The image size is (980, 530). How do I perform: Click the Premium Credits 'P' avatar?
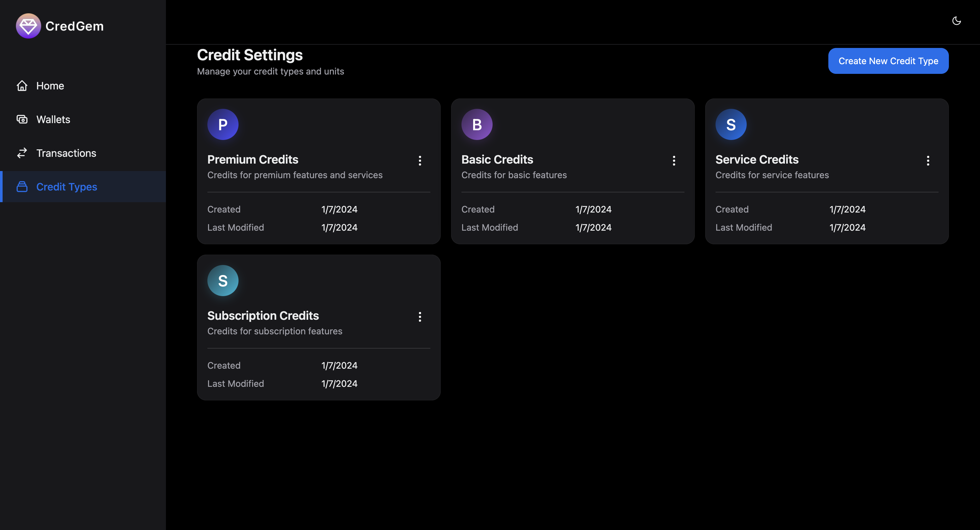[x=223, y=124]
